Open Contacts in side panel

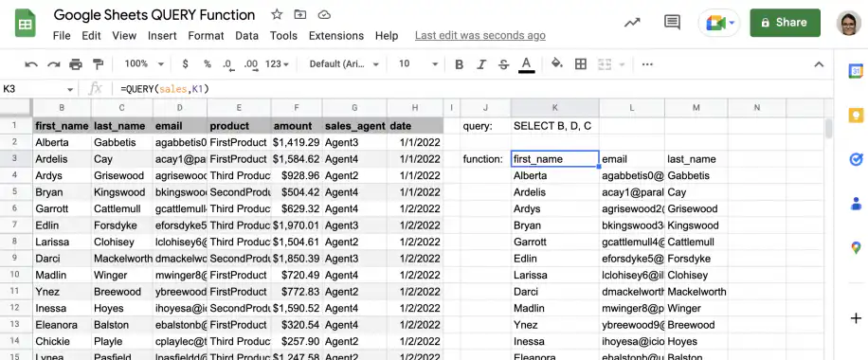point(856,204)
